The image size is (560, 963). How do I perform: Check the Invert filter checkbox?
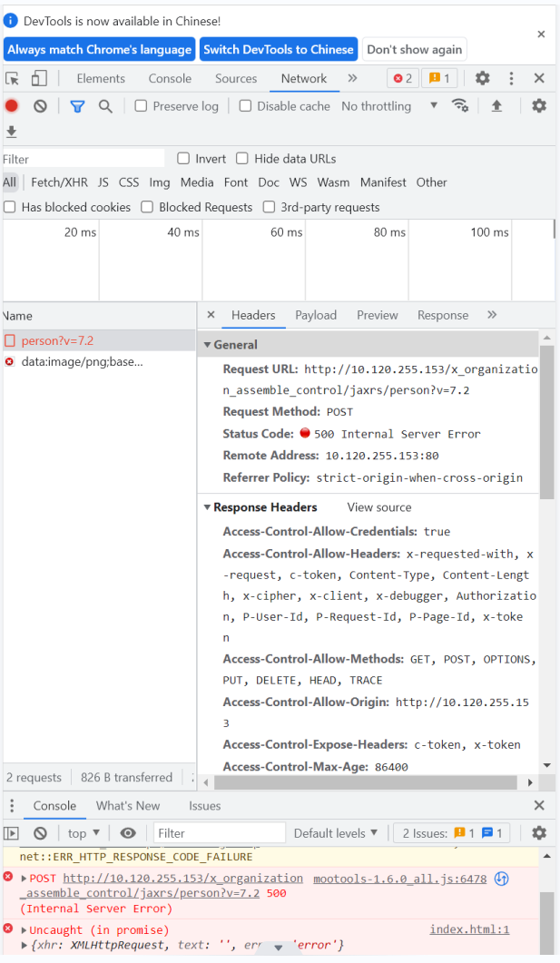tap(183, 159)
